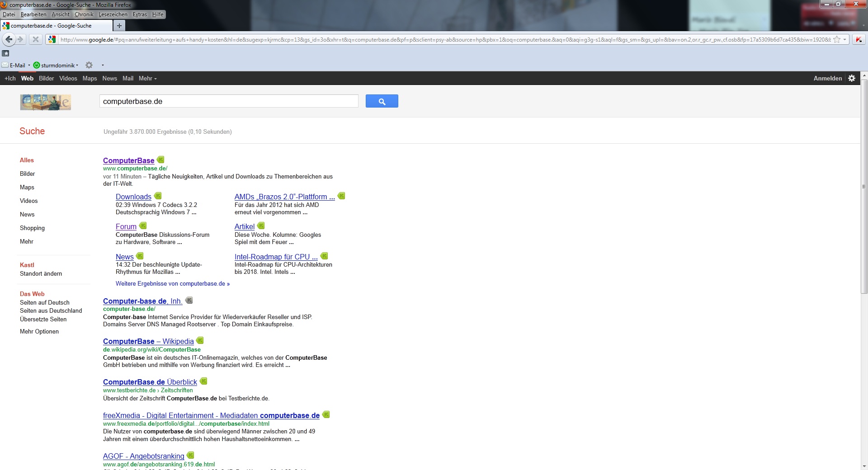
Task: Open the Hilfe menu
Action: pos(158,14)
